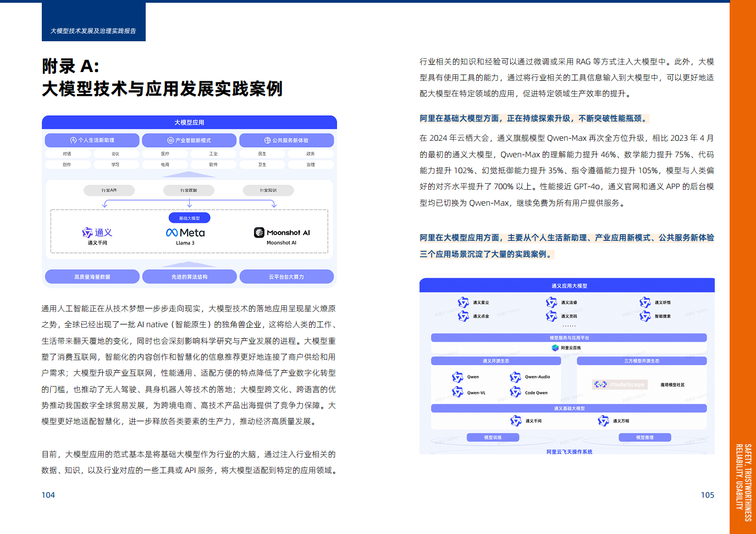The image size is (756, 534).
Task: Click the Moonshot AI logo
Action: tap(282, 233)
